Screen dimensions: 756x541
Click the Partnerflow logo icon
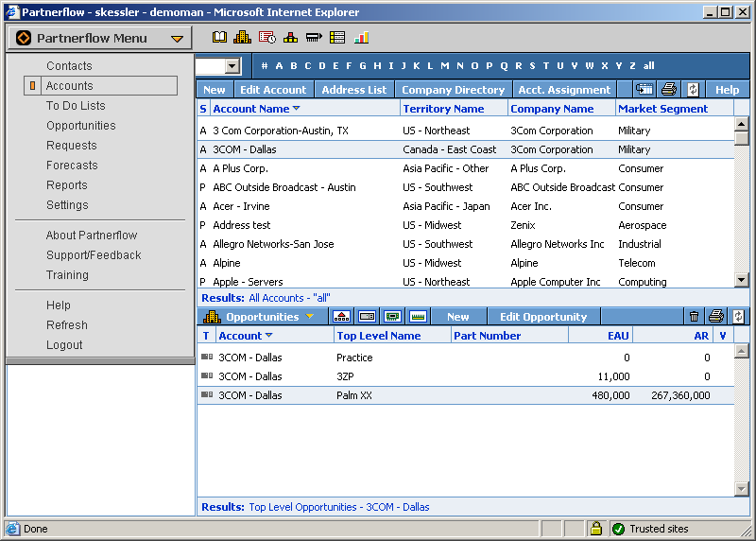coord(23,38)
